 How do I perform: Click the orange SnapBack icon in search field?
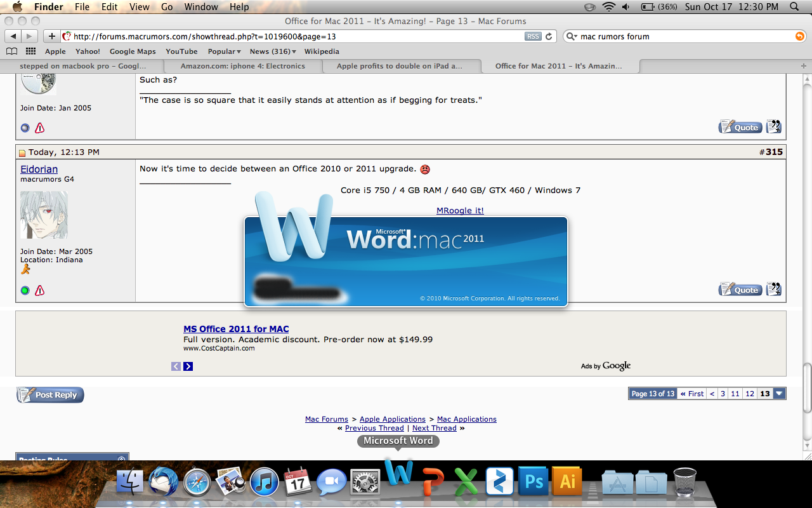(x=799, y=36)
